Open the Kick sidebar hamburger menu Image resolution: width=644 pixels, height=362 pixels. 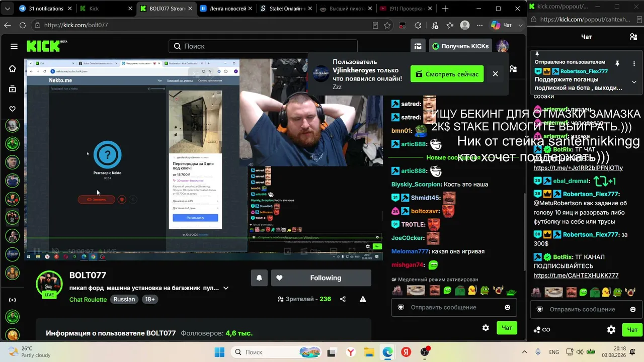click(14, 46)
